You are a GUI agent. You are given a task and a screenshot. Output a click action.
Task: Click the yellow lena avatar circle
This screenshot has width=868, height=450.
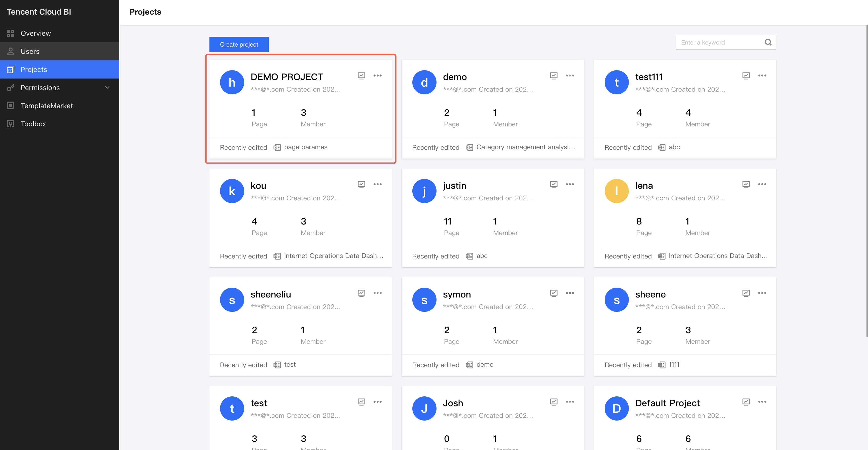click(x=616, y=191)
